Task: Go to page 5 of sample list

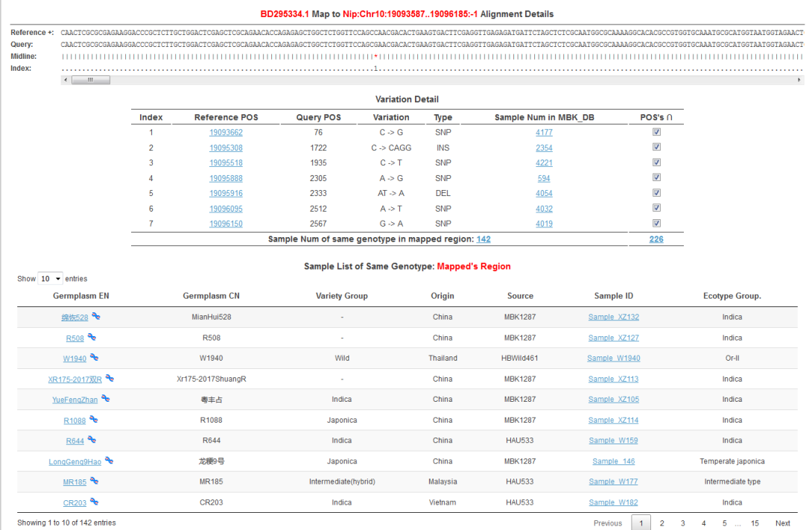Action: pyautogui.click(x=724, y=523)
